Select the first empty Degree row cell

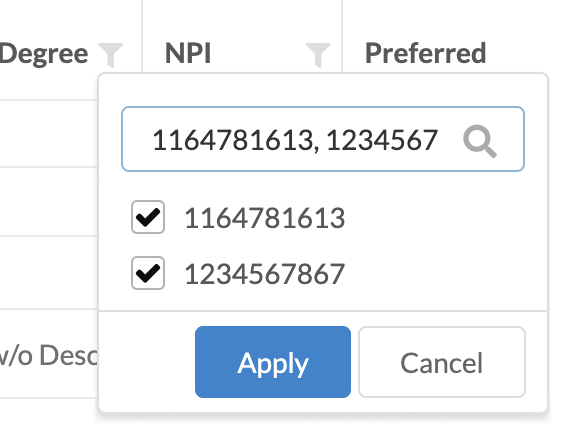(49, 134)
